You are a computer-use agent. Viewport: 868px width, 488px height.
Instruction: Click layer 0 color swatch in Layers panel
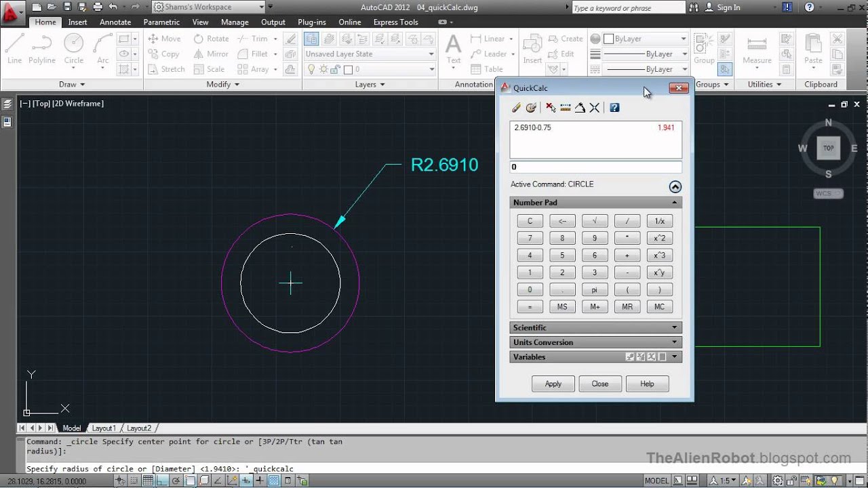348,69
